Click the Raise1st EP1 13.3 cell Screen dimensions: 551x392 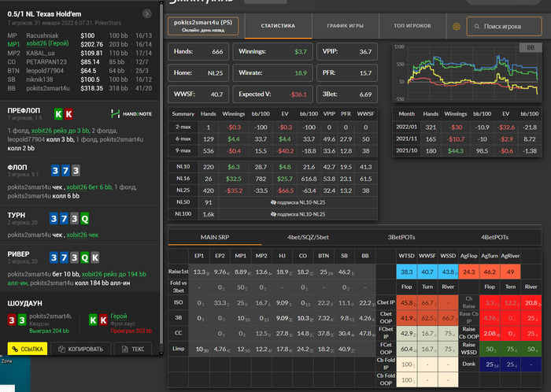point(199,272)
